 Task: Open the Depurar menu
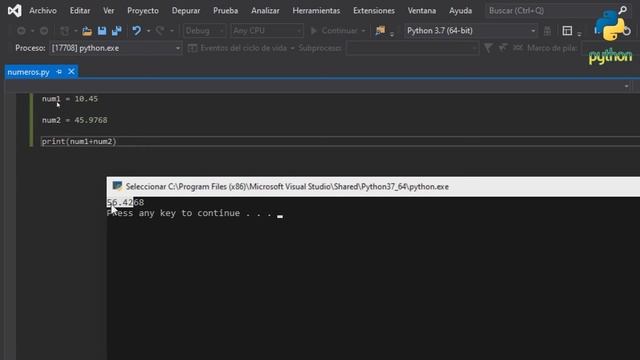click(x=186, y=11)
